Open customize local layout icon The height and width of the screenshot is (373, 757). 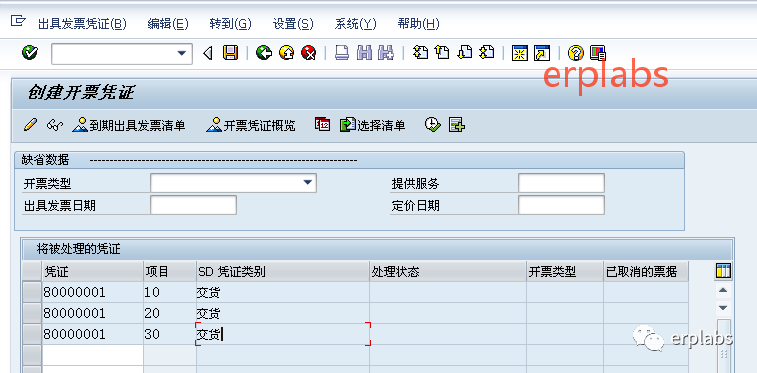click(598, 53)
